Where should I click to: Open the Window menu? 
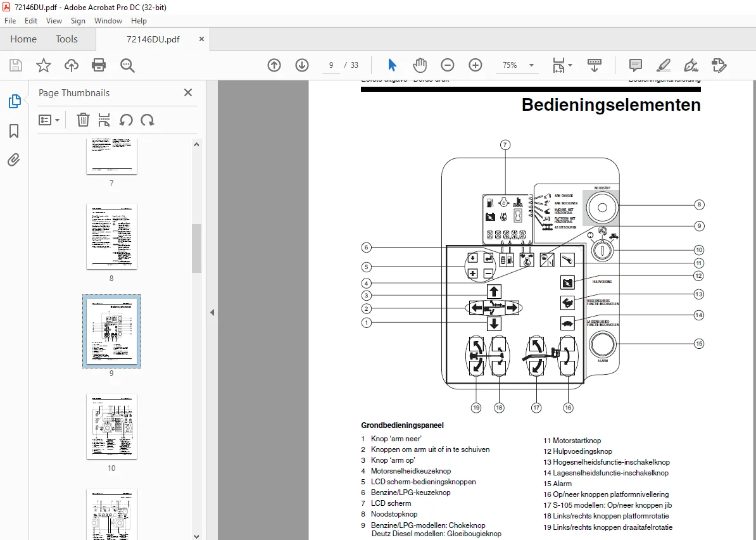click(108, 21)
